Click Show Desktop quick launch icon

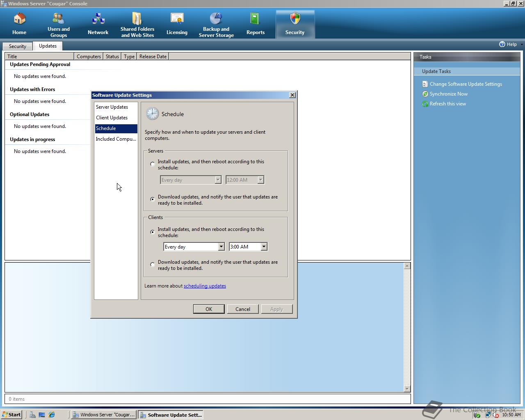pos(42,415)
